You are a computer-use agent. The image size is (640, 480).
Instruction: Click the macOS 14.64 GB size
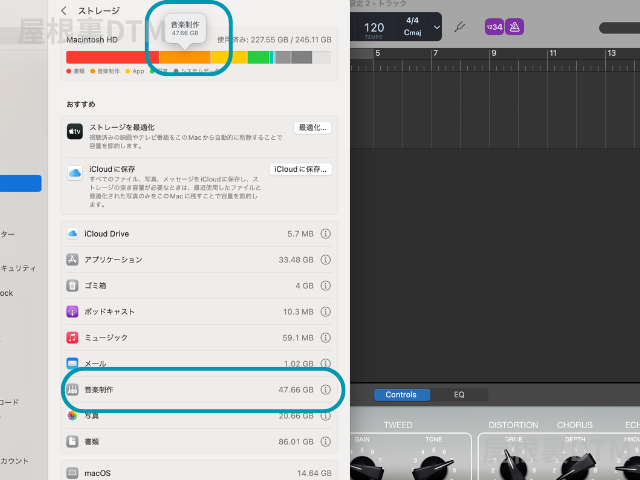pyautogui.click(x=314, y=473)
